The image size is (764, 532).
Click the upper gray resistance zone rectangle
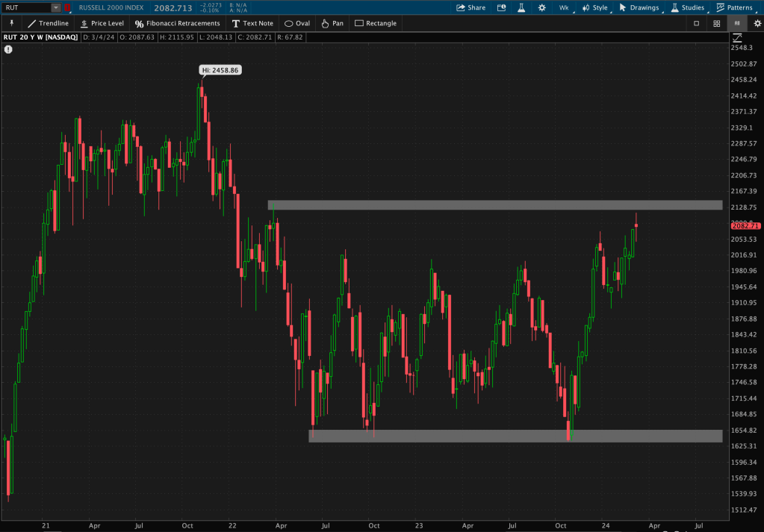click(494, 205)
